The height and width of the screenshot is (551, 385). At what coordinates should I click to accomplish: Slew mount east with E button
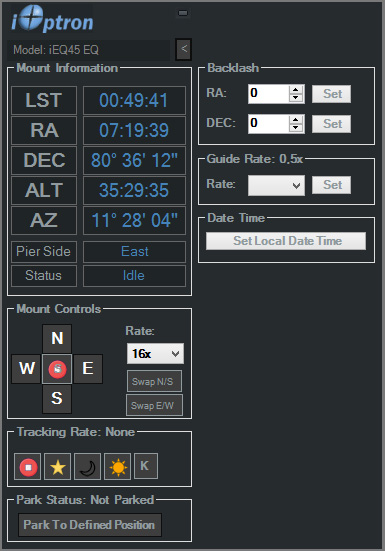click(88, 369)
